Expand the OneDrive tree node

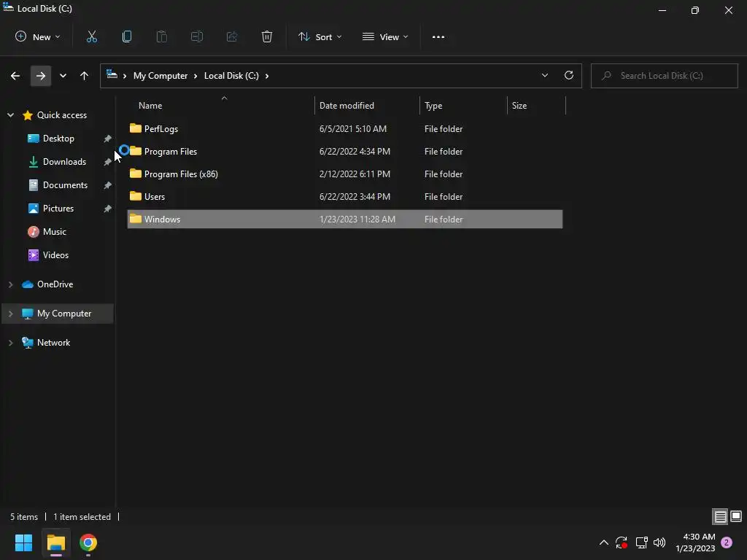tap(10, 284)
